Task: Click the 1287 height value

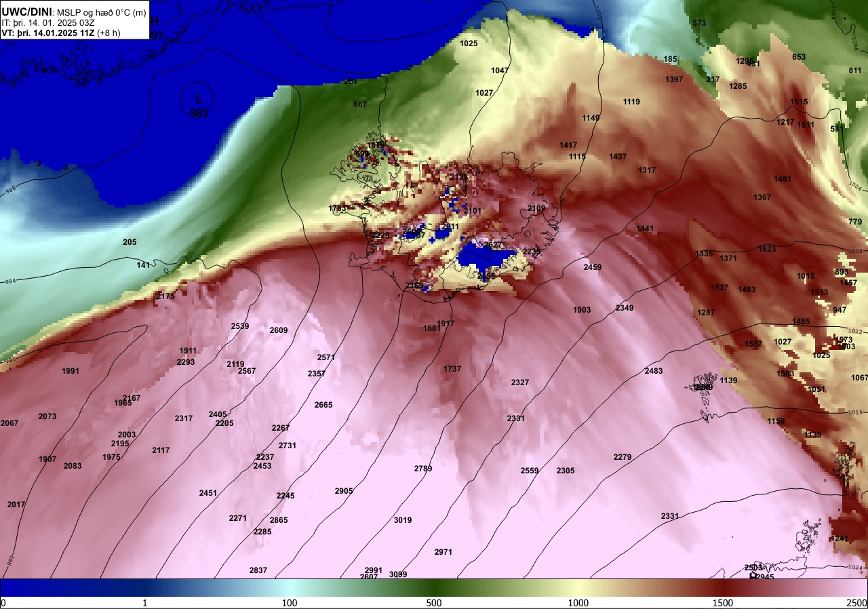Action: click(x=706, y=313)
